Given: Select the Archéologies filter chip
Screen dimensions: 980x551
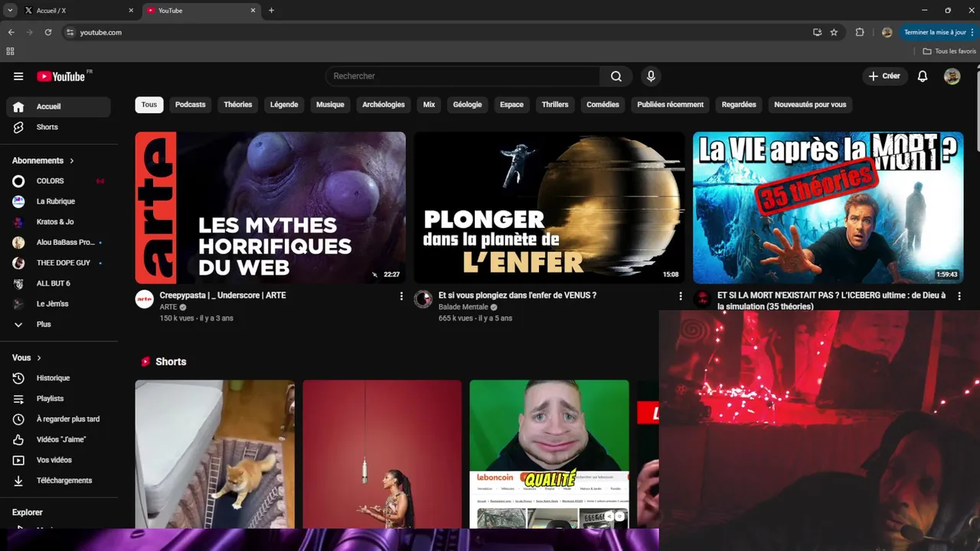Looking at the screenshot, I should pyautogui.click(x=384, y=105).
